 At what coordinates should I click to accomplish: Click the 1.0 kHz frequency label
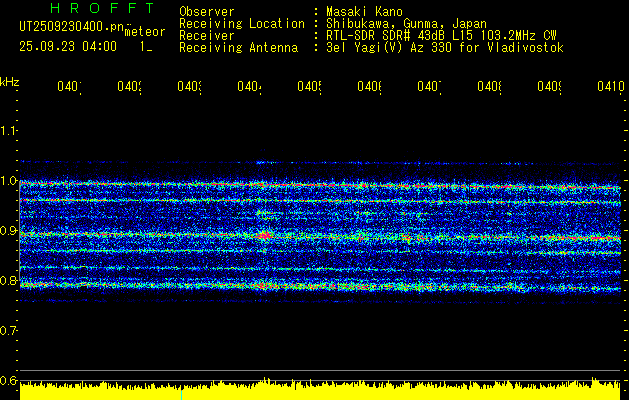coord(8,181)
